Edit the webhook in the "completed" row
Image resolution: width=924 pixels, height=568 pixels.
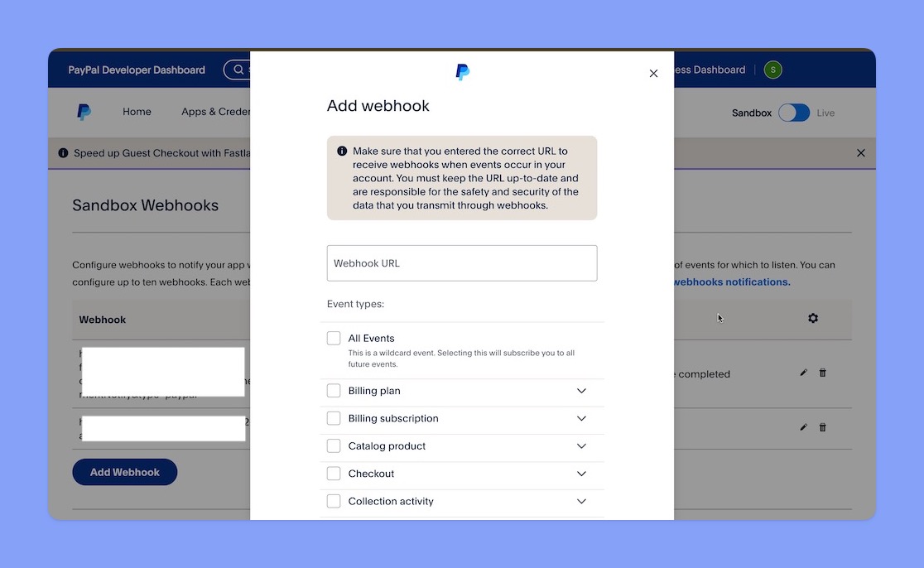point(803,373)
